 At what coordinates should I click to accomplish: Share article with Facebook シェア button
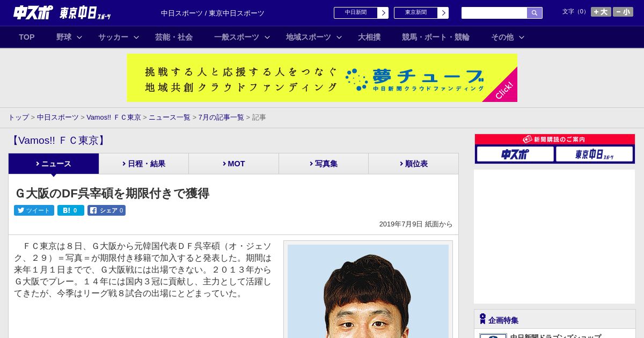tap(106, 210)
